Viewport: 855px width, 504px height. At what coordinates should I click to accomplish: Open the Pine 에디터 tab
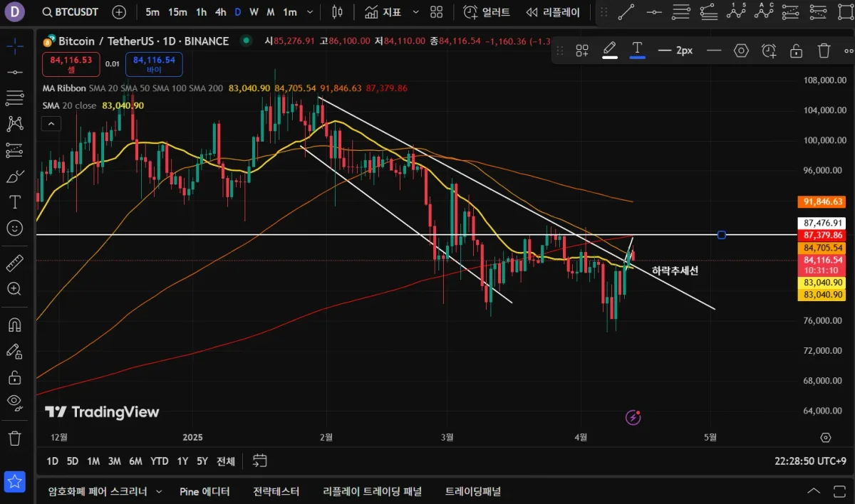point(204,491)
